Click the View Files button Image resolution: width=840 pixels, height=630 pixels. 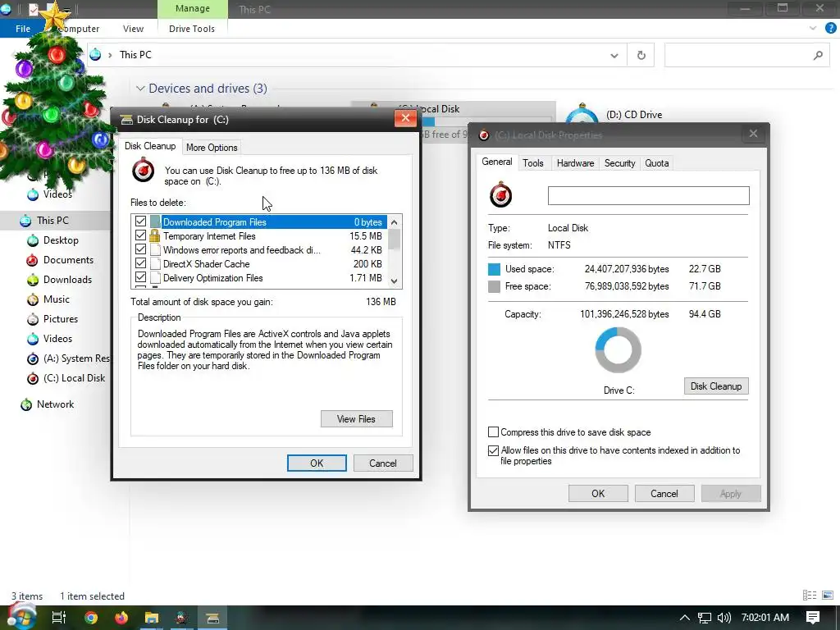tap(356, 419)
